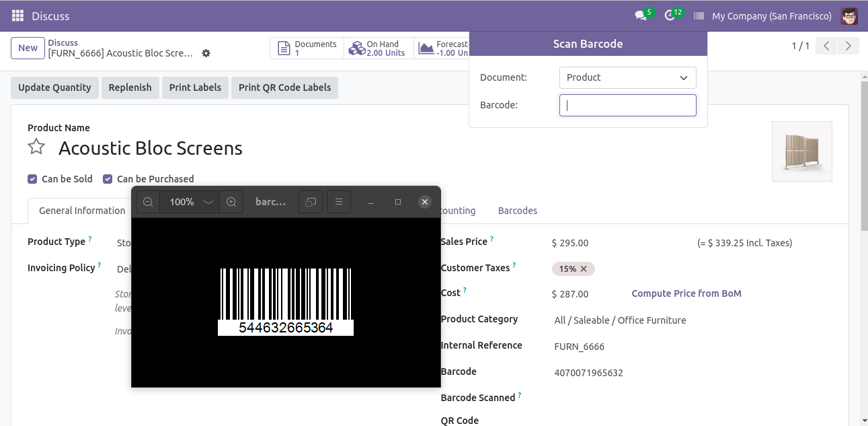Click the Cost value $ 287.00
This screenshot has width=868, height=426.
tap(570, 294)
